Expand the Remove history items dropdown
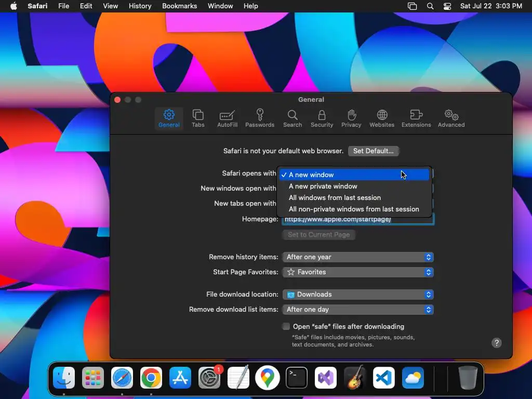This screenshot has height=399, width=532. point(358,257)
